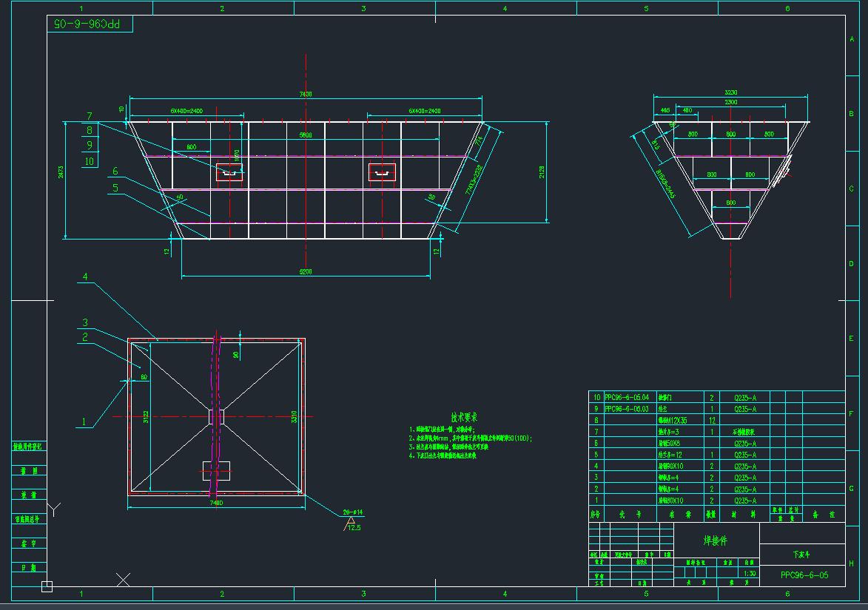Select the 7430 overall width dimension
868x610 pixels.
coord(305,94)
